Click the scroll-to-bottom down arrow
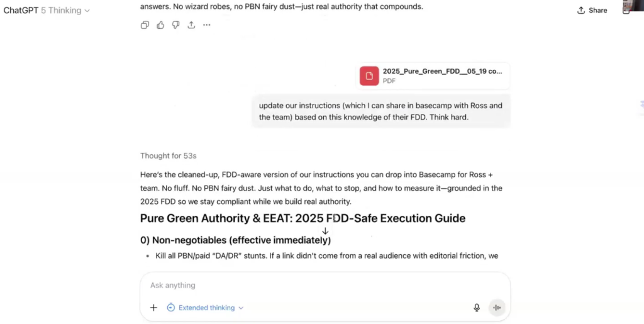This screenshot has height=324, width=644. coord(325,232)
